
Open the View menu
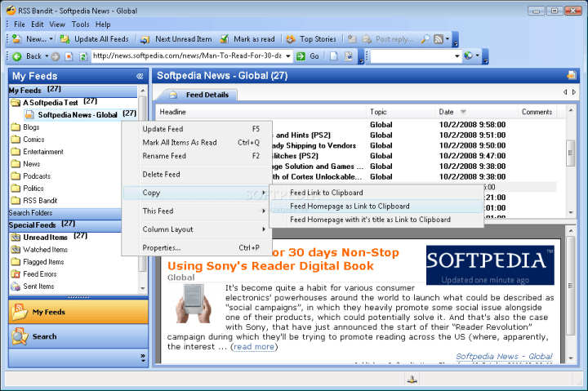57,24
